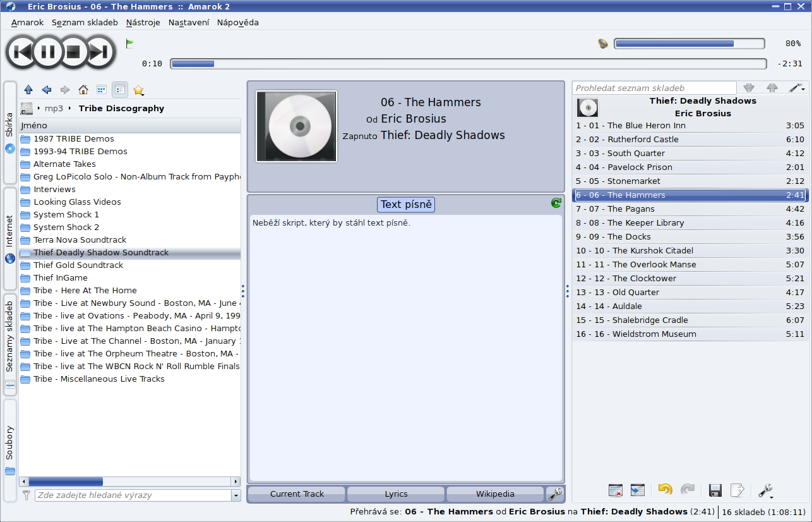Redo the playlist change
Screen dimensions: 812x522
pos(688,490)
